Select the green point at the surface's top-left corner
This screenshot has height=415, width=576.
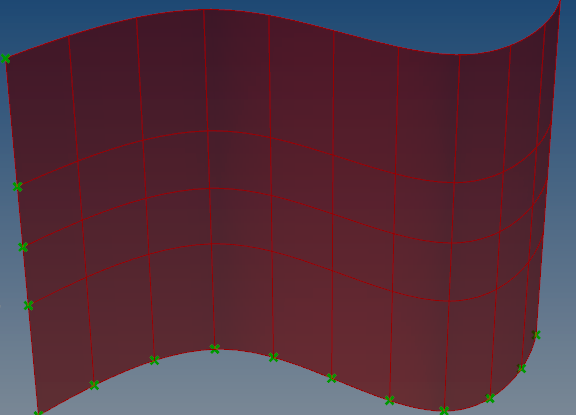pyautogui.click(x=5, y=58)
